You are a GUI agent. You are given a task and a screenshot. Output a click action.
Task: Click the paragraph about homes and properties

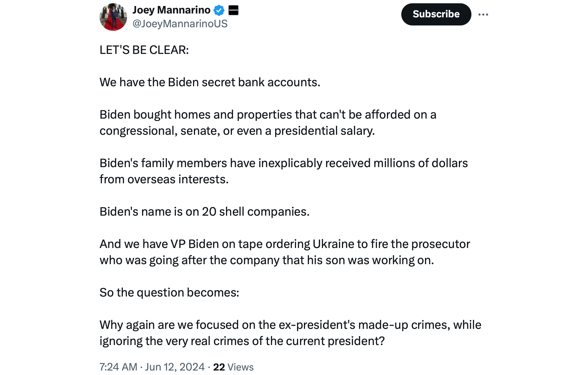pos(268,123)
